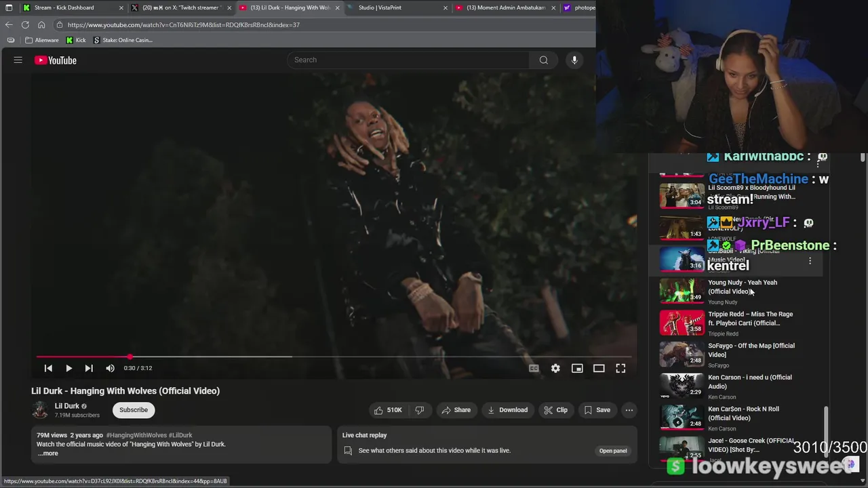Enter full screen mode
Screen dimensions: 868x488
point(620,368)
